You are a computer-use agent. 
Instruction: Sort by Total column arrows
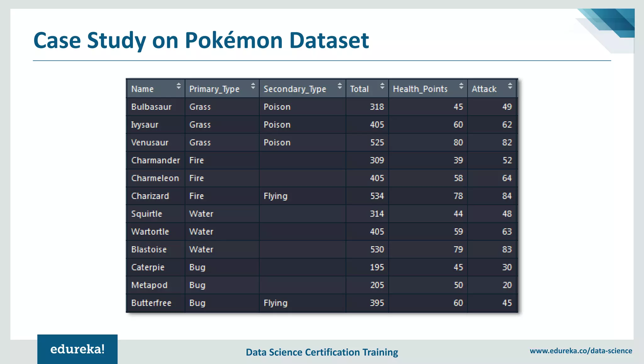[382, 86]
